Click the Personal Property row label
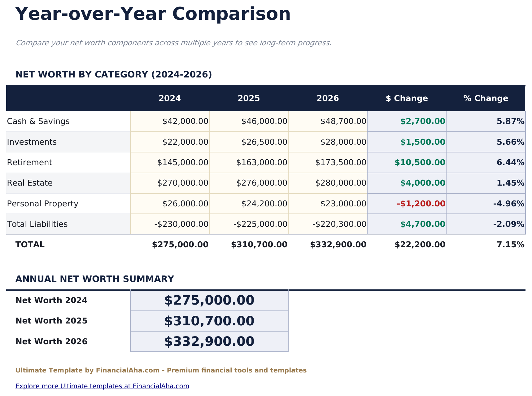Screen dimensions: 532x396 pyautogui.click(x=42, y=204)
